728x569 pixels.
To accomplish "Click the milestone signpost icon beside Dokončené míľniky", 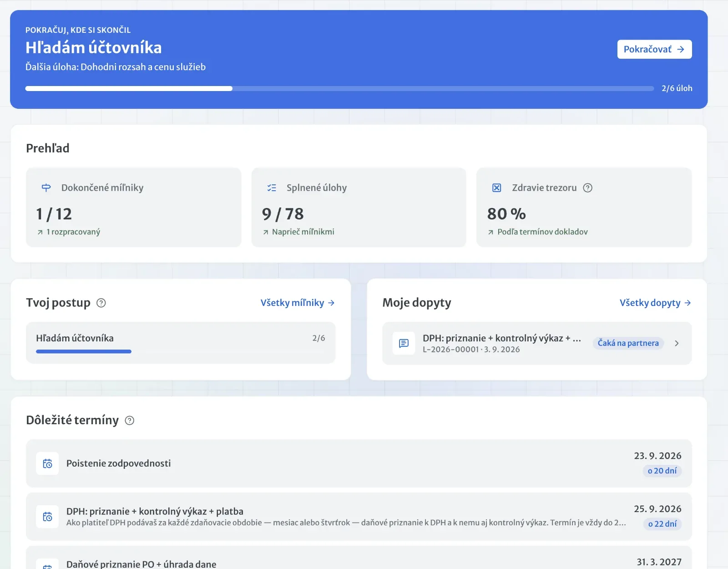I will point(46,188).
